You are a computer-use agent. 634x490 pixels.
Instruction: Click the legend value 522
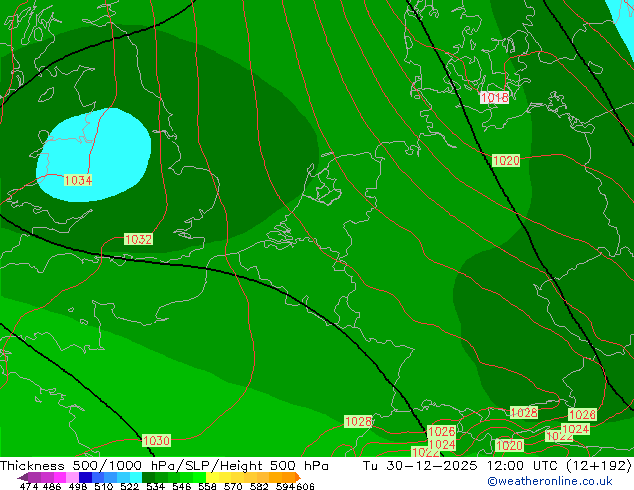[x=129, y=486]
